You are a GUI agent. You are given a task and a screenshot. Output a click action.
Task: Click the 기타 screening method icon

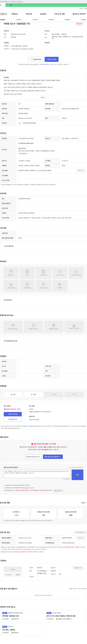coord(74,394)
